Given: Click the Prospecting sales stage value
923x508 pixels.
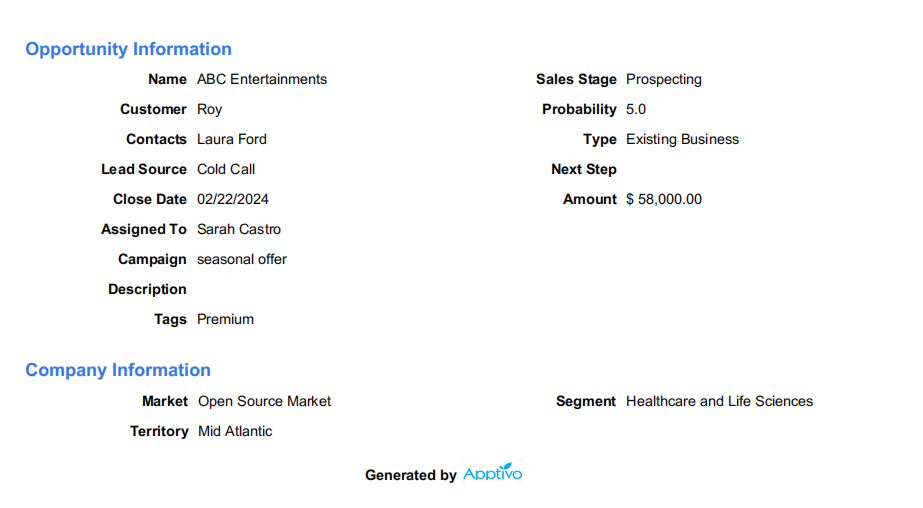Looking at the screenshot, I should pyautogui.click(x=664, y=79).
